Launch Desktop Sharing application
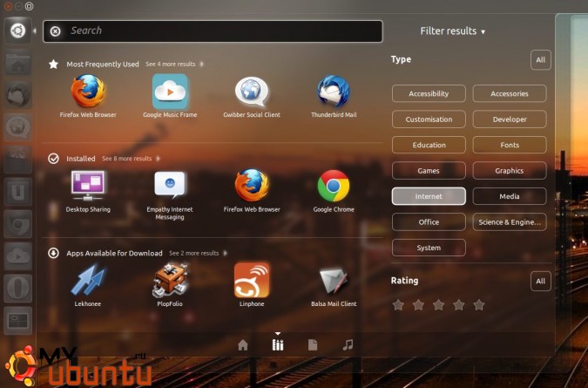Image resolution: width=588 pixels, height=388 pixels. coord(88,187)
